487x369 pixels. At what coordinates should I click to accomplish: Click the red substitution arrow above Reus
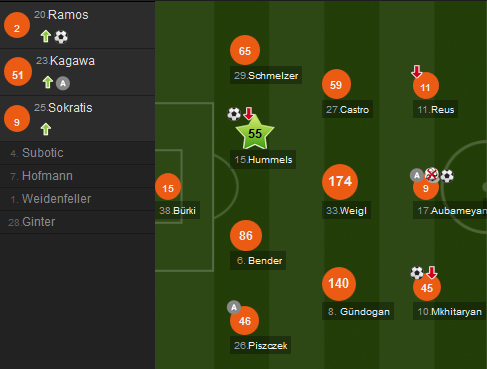[x=417, y=71]
